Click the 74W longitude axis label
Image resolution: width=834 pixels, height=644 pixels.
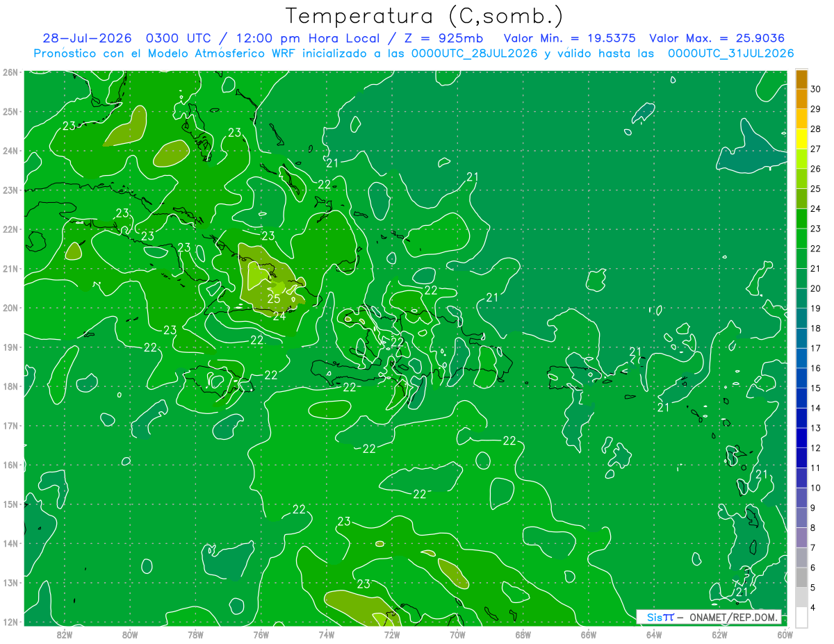(326, 634)
